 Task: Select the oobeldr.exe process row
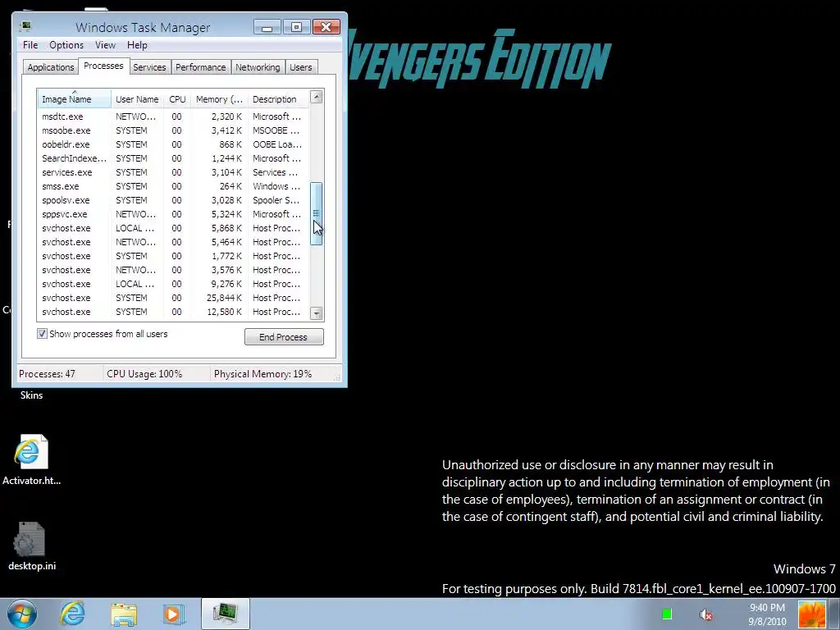(x=173, y=144)
